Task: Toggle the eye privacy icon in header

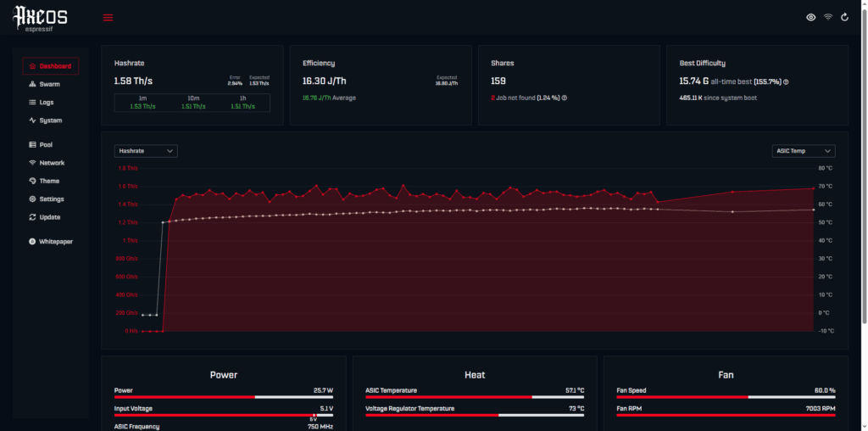Action: point(811,18)
